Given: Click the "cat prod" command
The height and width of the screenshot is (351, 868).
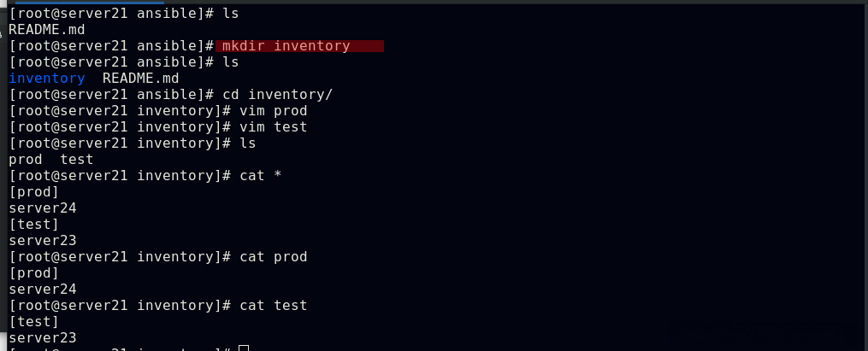Looking at the screenshot, I should click(x=273, y=257).
